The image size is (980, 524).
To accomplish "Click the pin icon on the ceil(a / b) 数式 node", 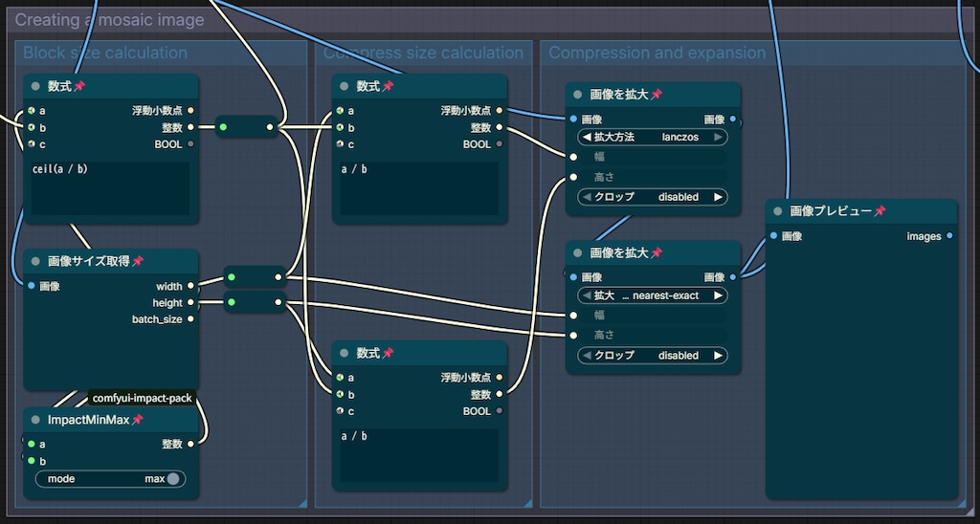I will pyautogui.click(x=79, y=86).
